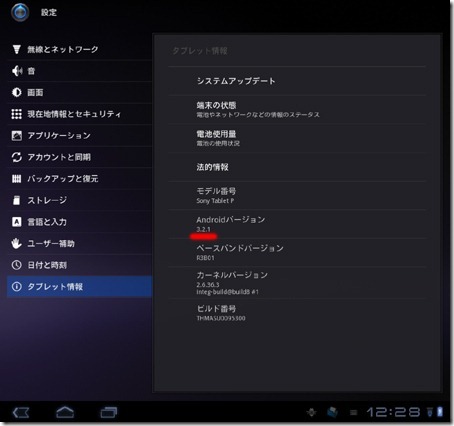Screen dimensions: 454x426
Task: Tap the タブレット情報 panel header
Action: point(200,51)
